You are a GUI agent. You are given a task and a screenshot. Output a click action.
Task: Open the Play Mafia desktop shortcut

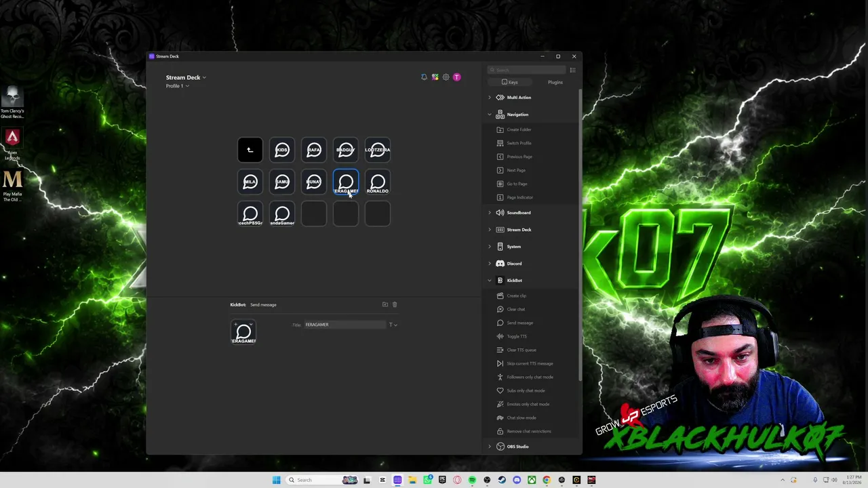tap(12, 186)
